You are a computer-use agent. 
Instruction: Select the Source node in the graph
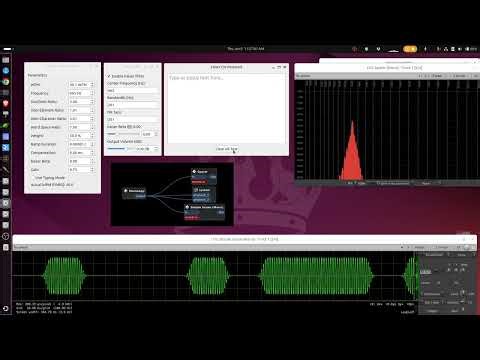point(204,177)
